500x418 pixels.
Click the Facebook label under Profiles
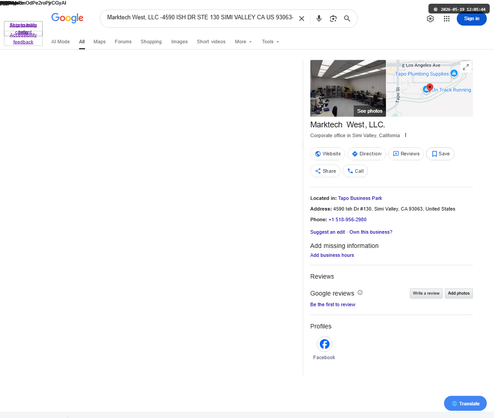(x=324, y=357)
